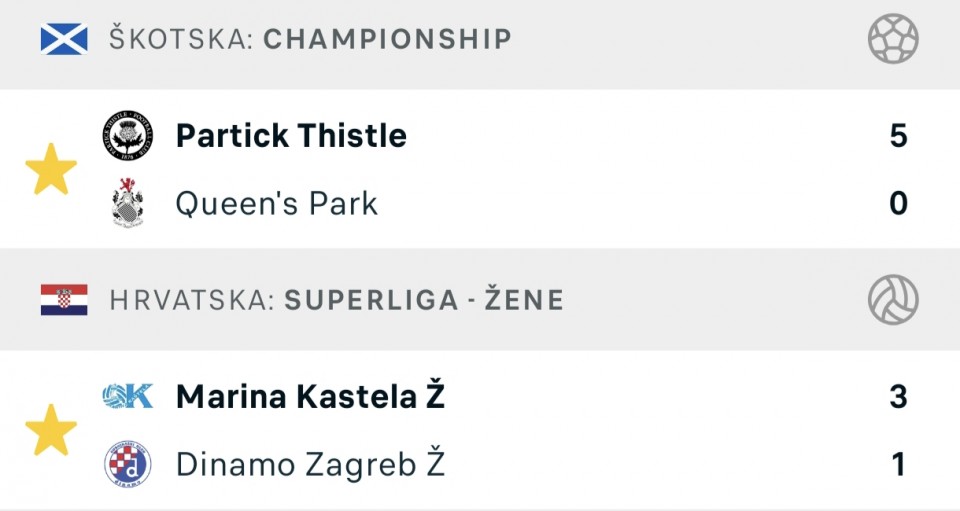Click the handball sport icon

893,40
